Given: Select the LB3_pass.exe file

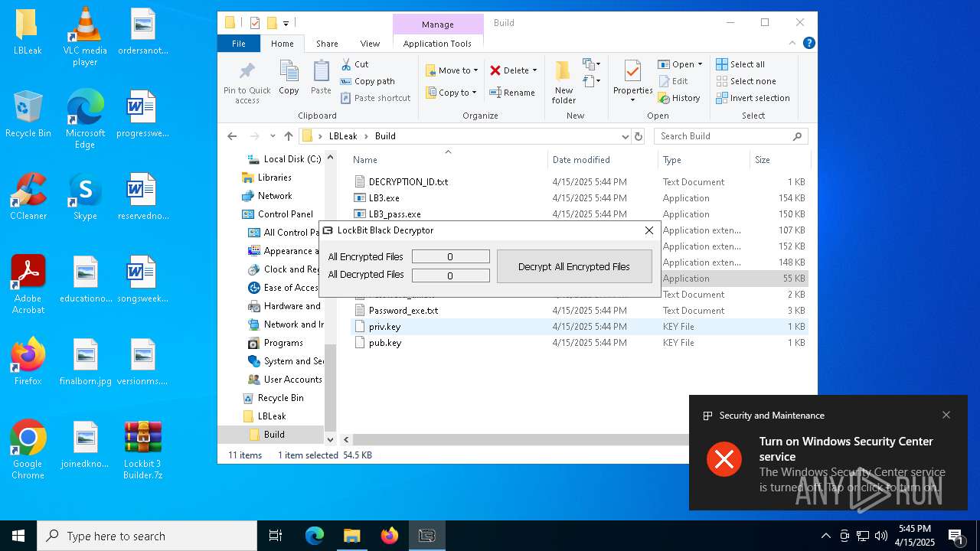Looking at the screenshot, I should tap(394, 214).
